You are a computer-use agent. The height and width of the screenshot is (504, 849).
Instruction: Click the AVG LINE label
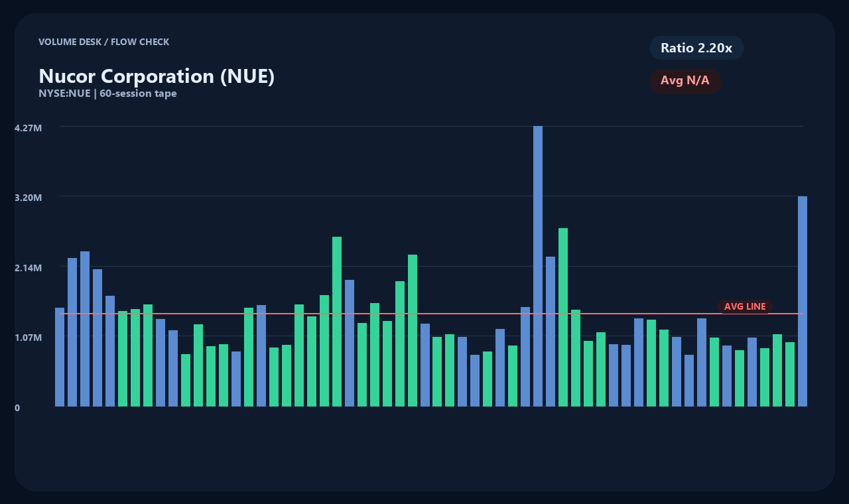(745, 306)
